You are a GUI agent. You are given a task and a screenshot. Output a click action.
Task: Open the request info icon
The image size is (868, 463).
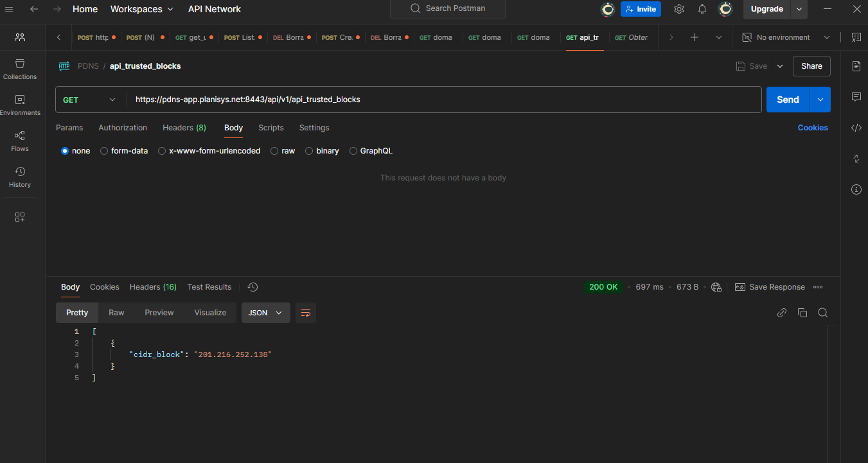coord(856,189)
